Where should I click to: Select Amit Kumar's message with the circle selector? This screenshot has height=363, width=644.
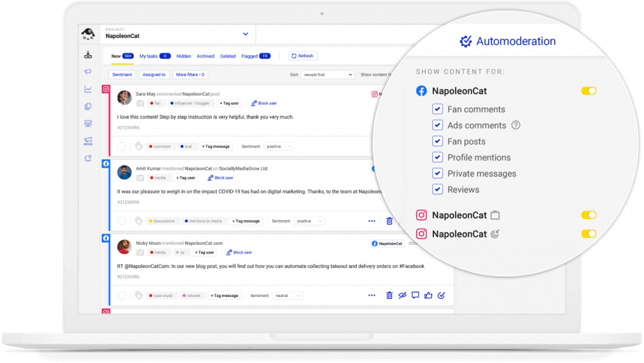click(121, 221)
